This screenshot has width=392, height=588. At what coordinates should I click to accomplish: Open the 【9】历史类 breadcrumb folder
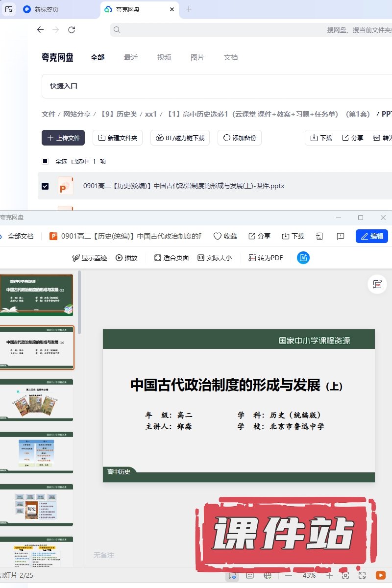[117, 114]
